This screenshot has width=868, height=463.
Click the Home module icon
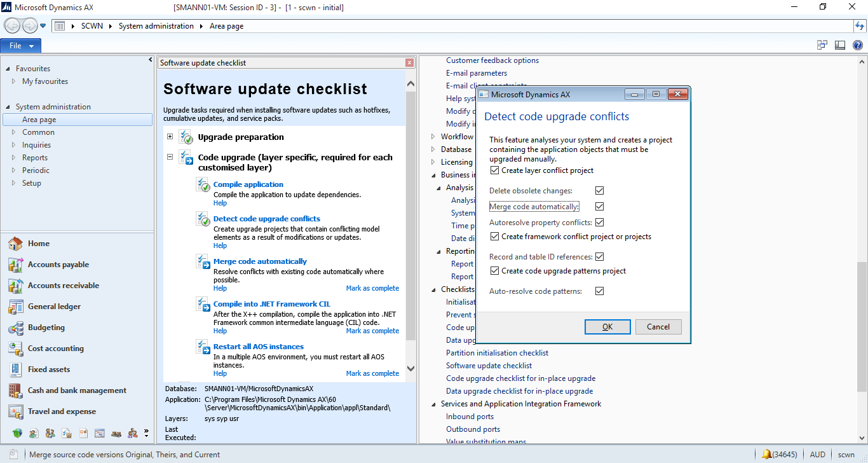pos(16,244)
